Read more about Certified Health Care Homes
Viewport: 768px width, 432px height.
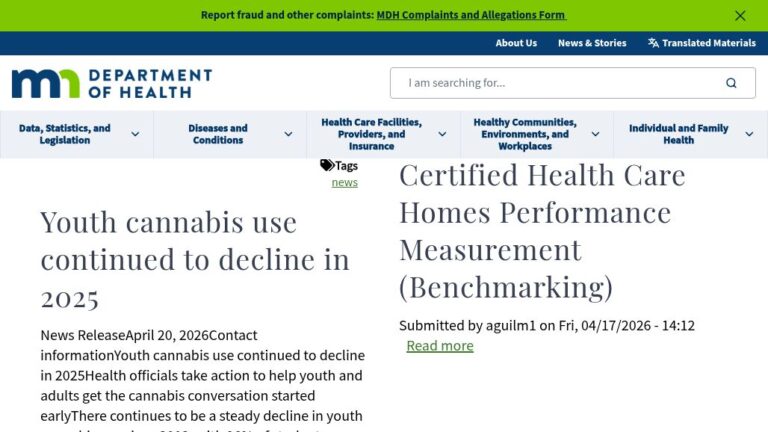(x=439, y=346)
